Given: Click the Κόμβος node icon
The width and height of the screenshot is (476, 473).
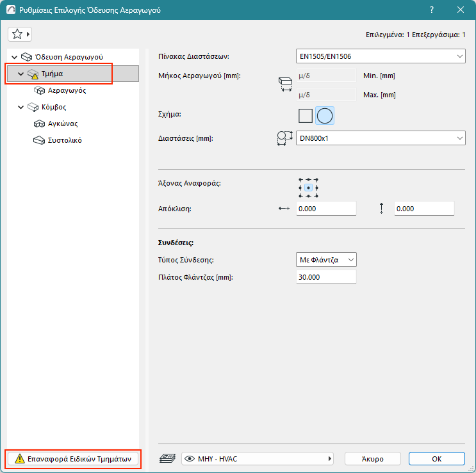Looking at the screenshot, I should click(33, 107).
